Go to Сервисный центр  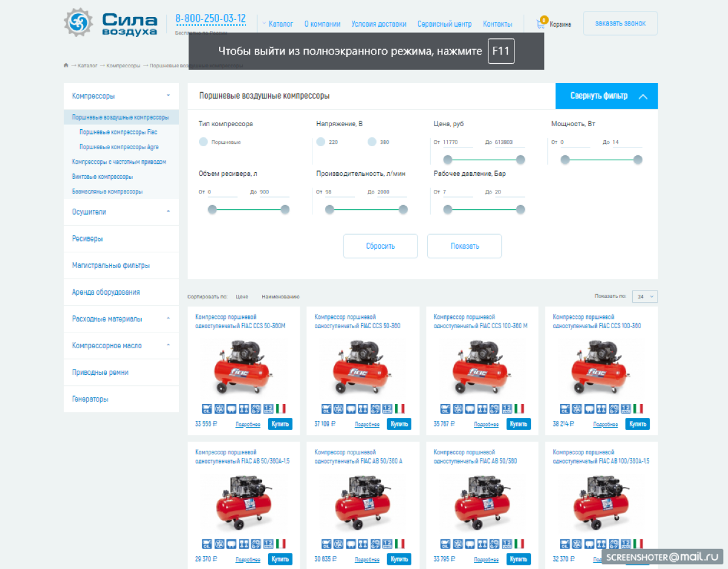pos(445,24)
